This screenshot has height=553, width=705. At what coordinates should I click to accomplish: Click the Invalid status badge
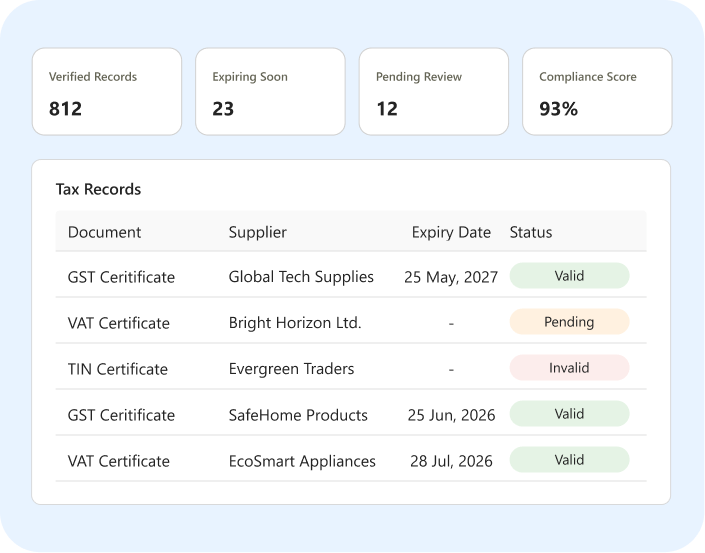point(569,368)
